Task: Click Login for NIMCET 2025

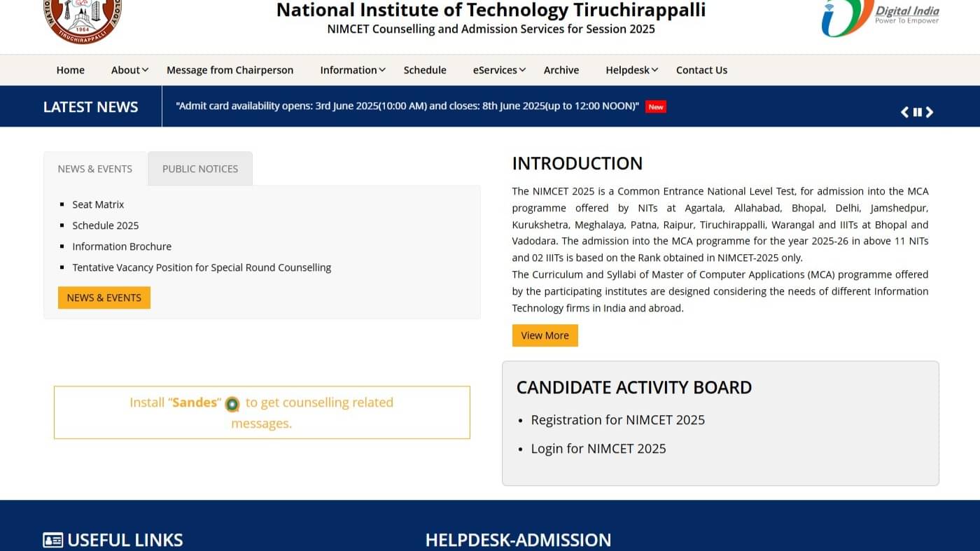Action: click(x=598, y=448)
